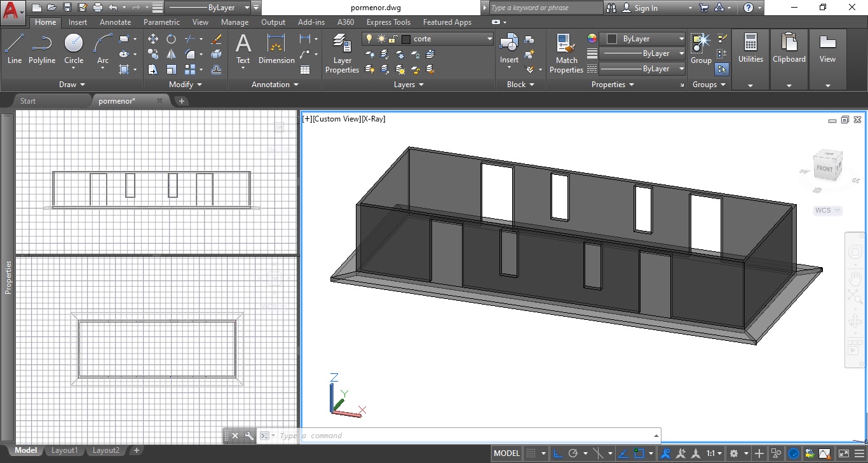868x463 pixels.
Task: Add a new drawing tab with plus
Action: (181, 100)
